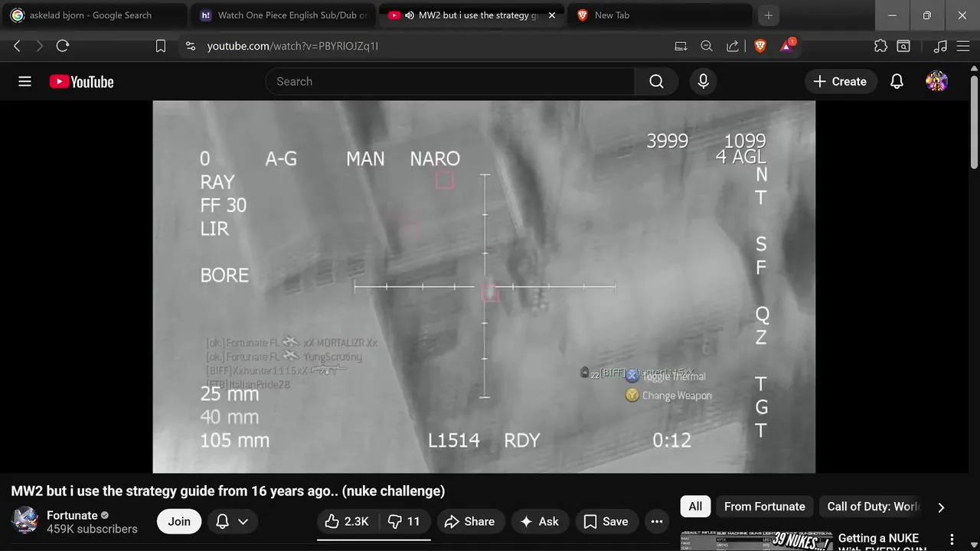Save the video to a playlist
The width and height of the screenshot is (980, 551).
[606, 521]
